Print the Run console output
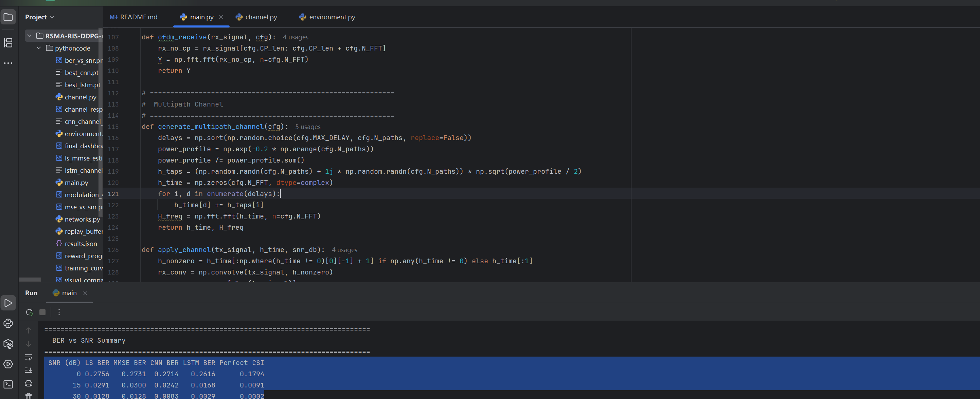Viewport: 980px width, 399px height. click(29, 383)
